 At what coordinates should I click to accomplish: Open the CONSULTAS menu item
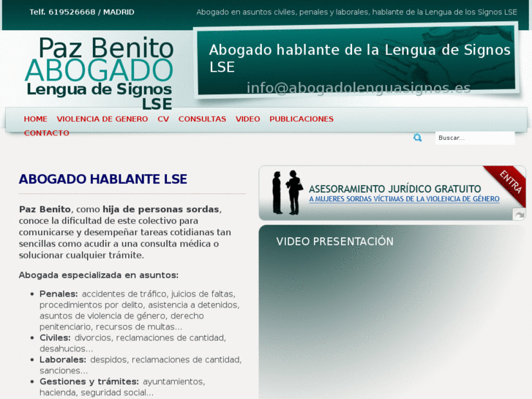(202, 119)
